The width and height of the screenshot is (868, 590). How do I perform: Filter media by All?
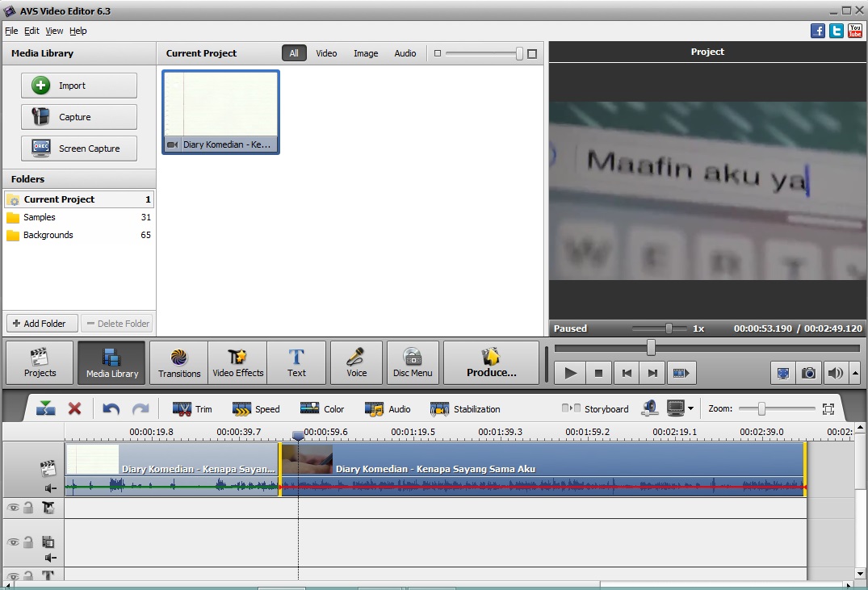point(294,53)
